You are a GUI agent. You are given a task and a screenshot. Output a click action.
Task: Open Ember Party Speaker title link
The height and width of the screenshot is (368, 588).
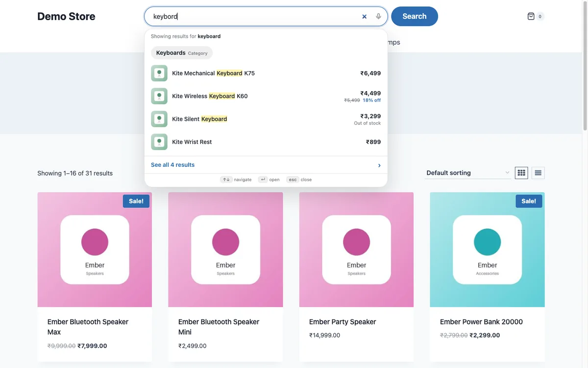(x=343, y=322)
